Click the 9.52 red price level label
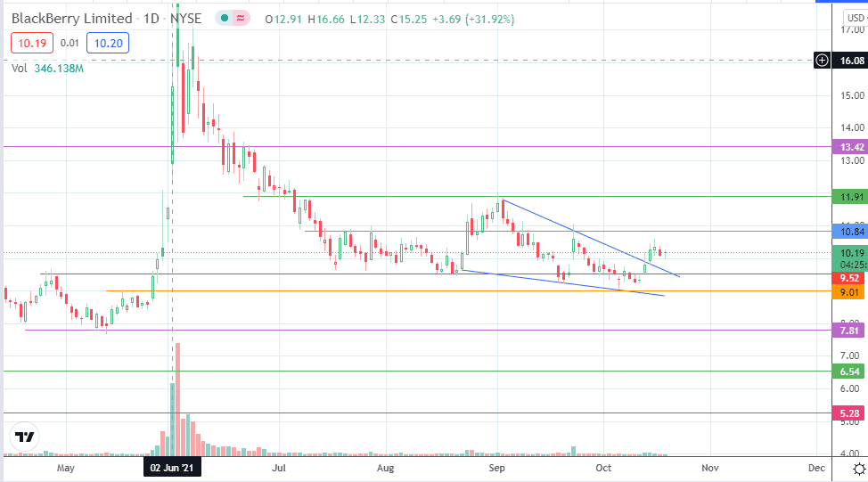 (849, 278)
